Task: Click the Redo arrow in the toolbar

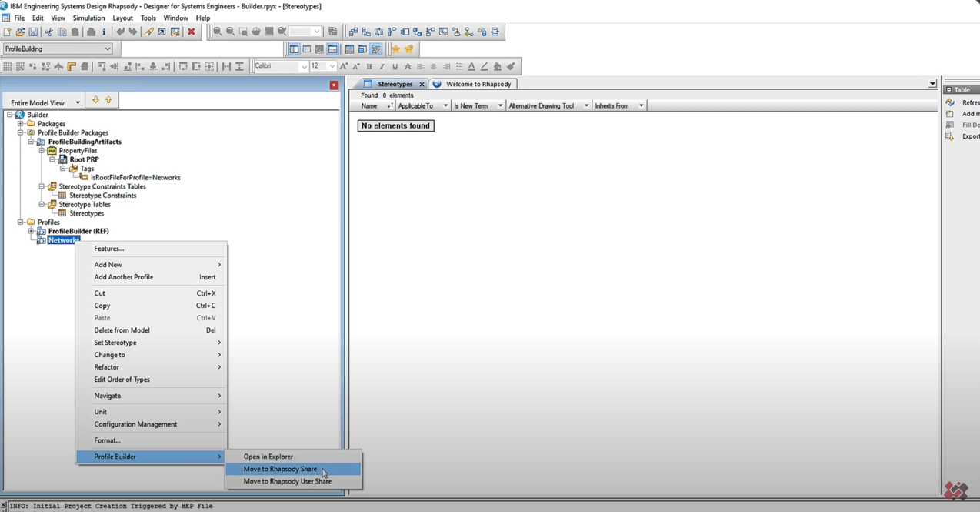Action: pyautogui.click(x=133, y=32)
